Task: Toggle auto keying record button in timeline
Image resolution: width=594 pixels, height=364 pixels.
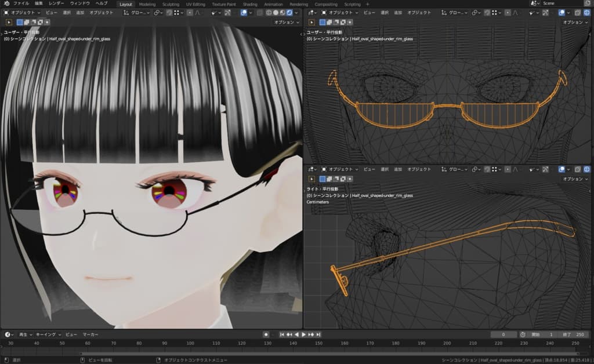Action: click(266, 334)
